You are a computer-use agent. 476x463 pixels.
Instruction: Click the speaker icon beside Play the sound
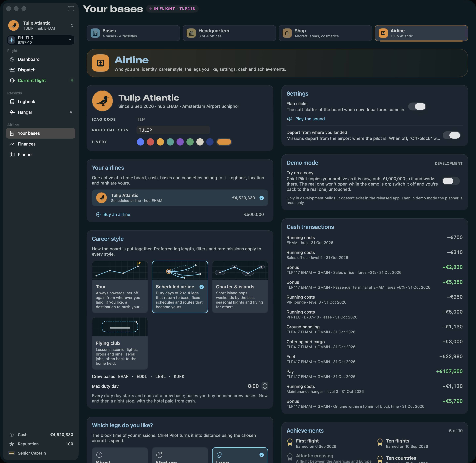click(290, 119)
